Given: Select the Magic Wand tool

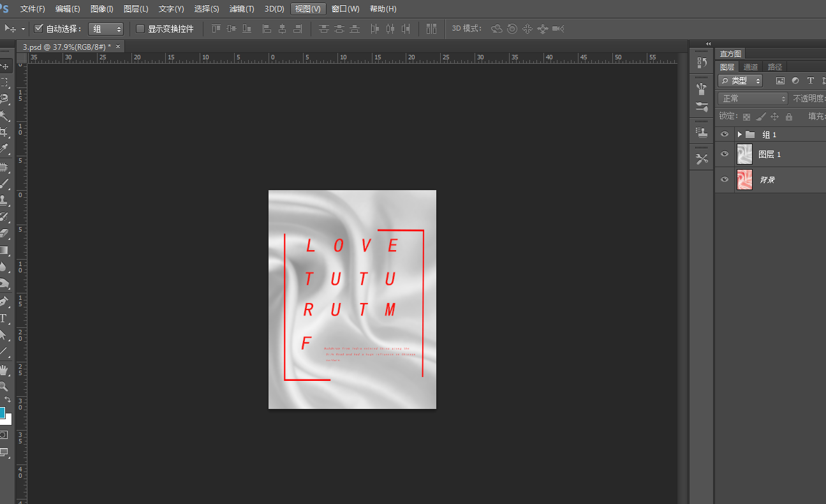Looking at the screenshot, I should tap(4, 115).
